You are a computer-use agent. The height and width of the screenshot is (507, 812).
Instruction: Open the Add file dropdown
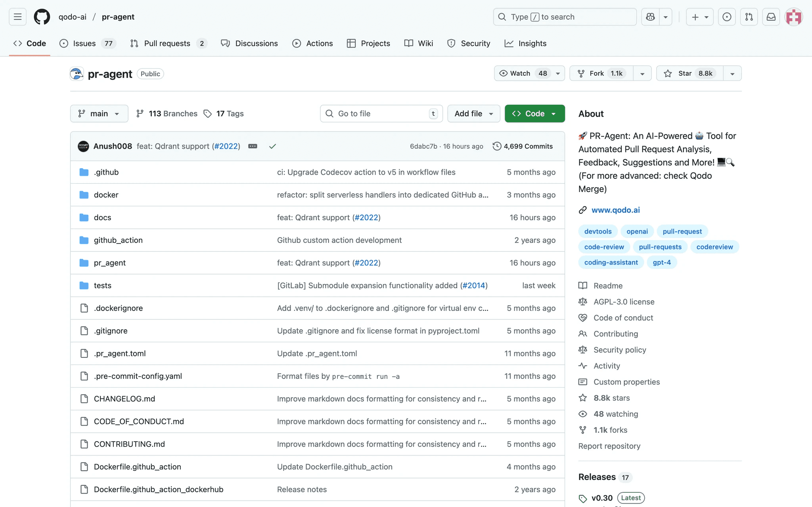(x=474, y=113)
